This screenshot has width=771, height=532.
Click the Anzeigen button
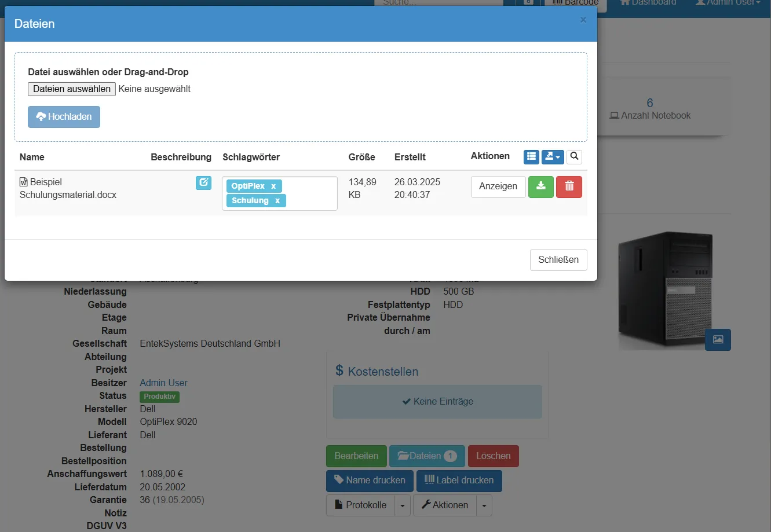pyautogui.click(x=498, y=186)
